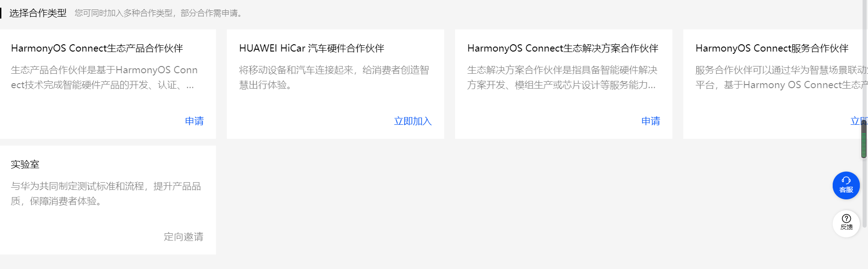This screenshot has height=269, width=868.
Task: Click the 实验室 card description text
Action: click(x=106, y=193)
